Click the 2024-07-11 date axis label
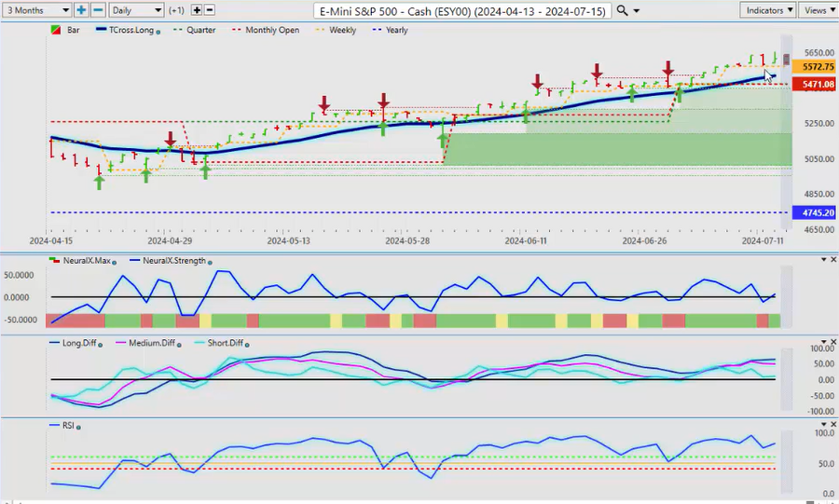Image resolution: width=839 pixels, height=504 pixels. pos(763,241)
